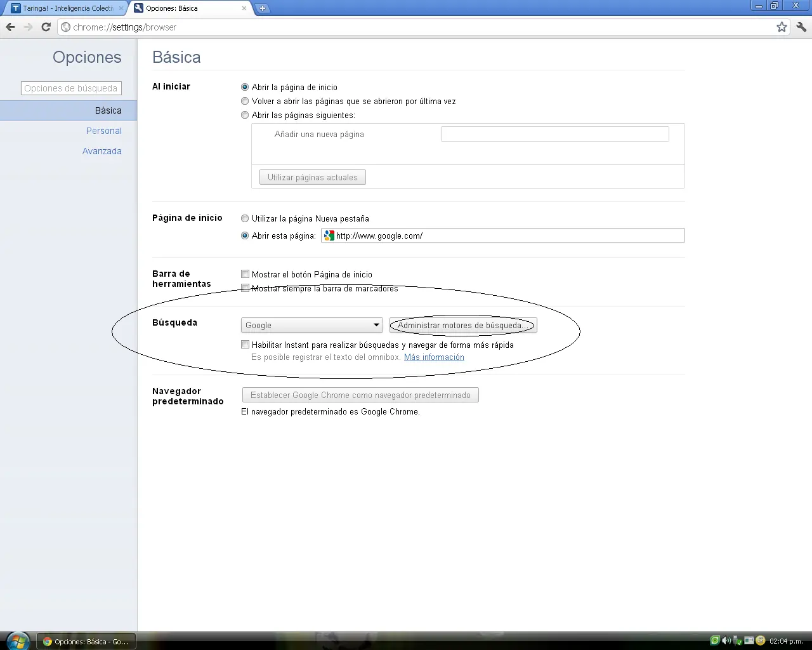Viewport: 812px width, 650px height.
Task: Restore down the Chrome window
Action: click(775, 6)
